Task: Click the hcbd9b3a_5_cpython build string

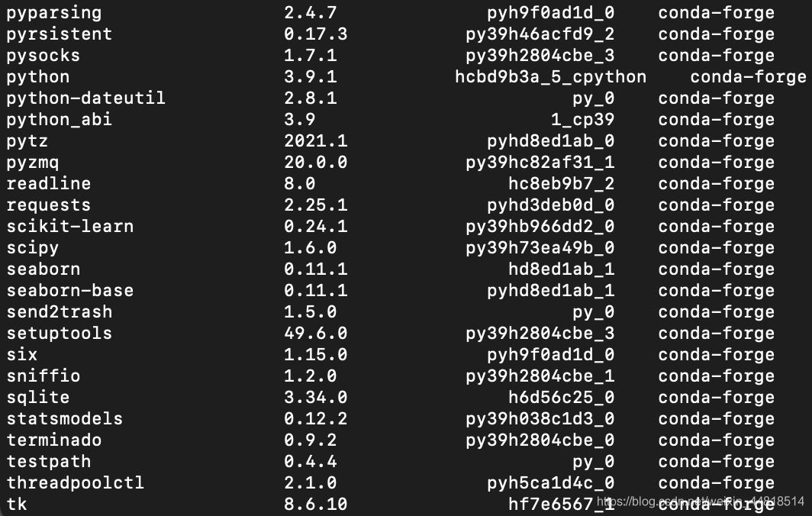Action: coord(550,77)
